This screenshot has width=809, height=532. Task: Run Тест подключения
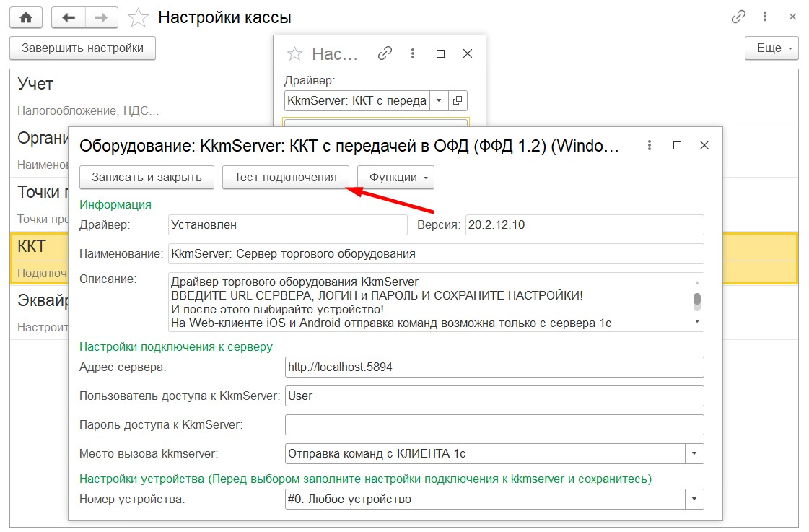click(x=285, y=177)
